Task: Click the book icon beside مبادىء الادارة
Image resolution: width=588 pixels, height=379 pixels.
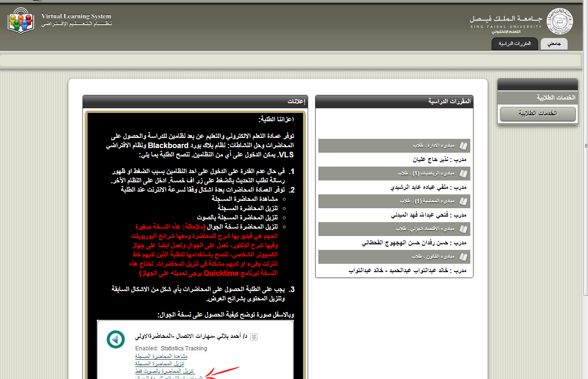Action: 463,146
